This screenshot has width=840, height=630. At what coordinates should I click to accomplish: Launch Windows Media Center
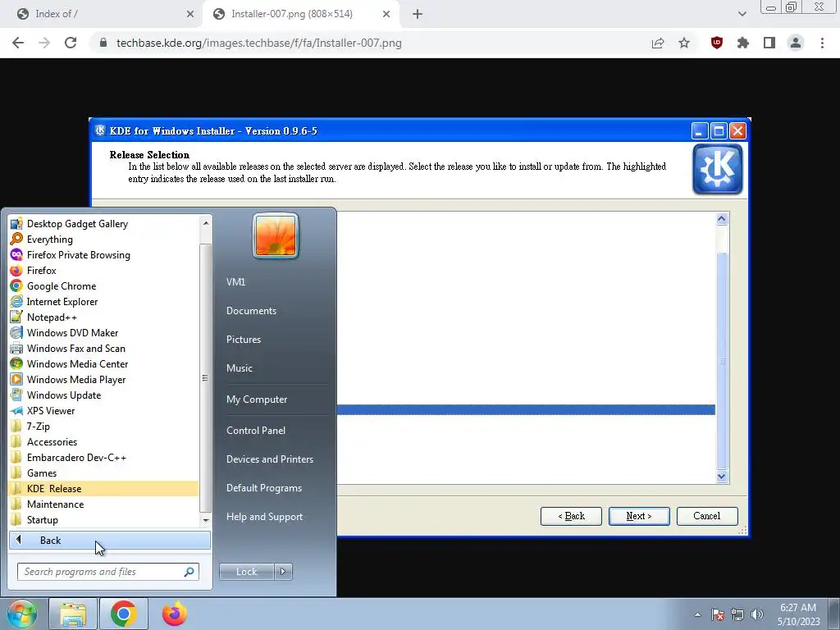coord(103,363)
